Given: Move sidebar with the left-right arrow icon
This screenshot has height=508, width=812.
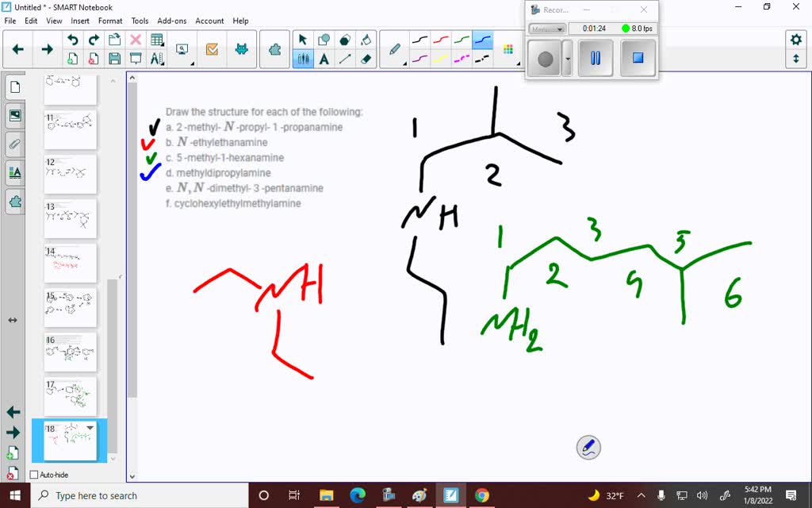Looking at the screenshot, I should [13, 321].
